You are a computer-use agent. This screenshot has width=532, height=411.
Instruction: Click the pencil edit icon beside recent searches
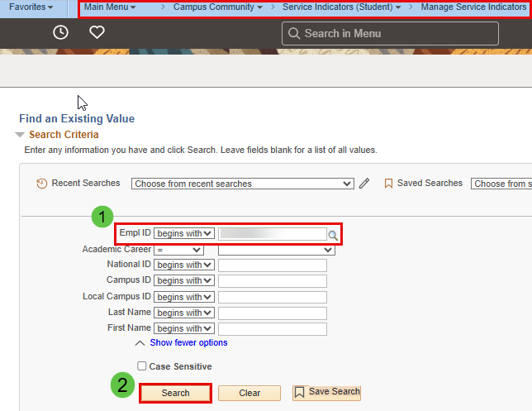tap(364, 184)
